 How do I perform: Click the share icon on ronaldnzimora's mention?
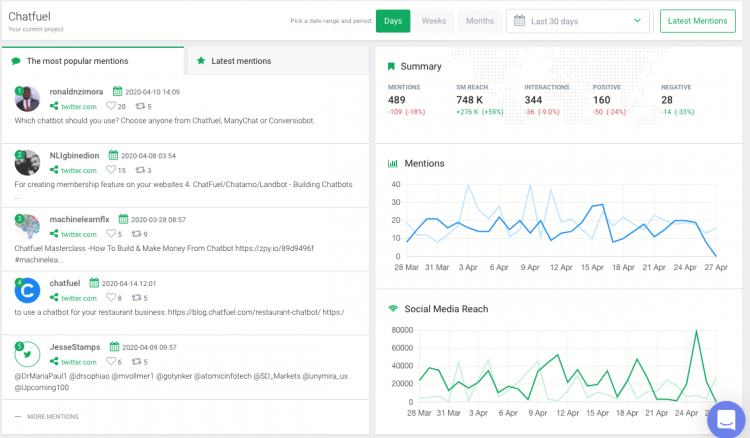click(x=54, y=106)
